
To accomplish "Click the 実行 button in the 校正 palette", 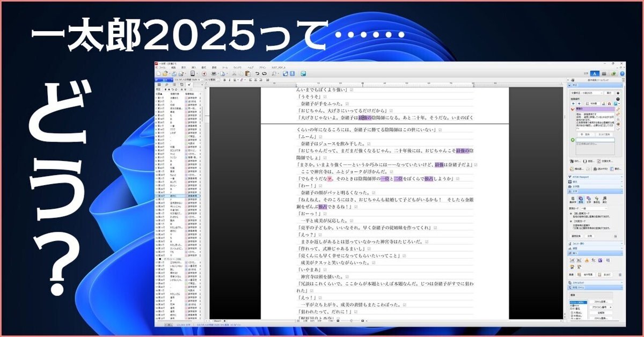I will coord(608,93).
